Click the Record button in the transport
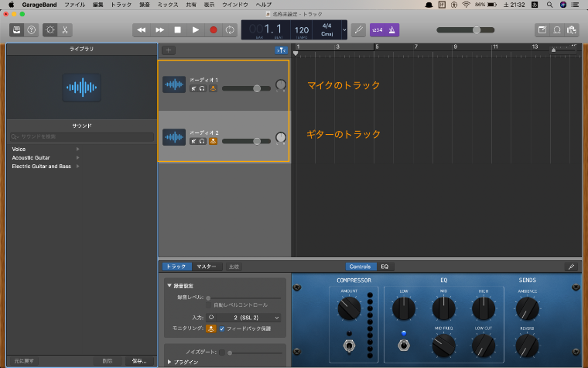 (214, 30)
